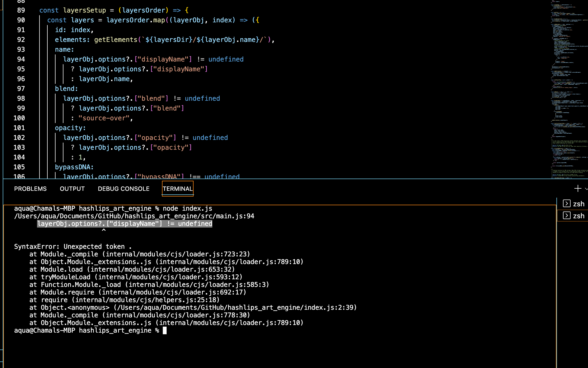Open the launch profile dropdown beside the plus icon
Screen dimensions: 588x368
coord(586,189)
